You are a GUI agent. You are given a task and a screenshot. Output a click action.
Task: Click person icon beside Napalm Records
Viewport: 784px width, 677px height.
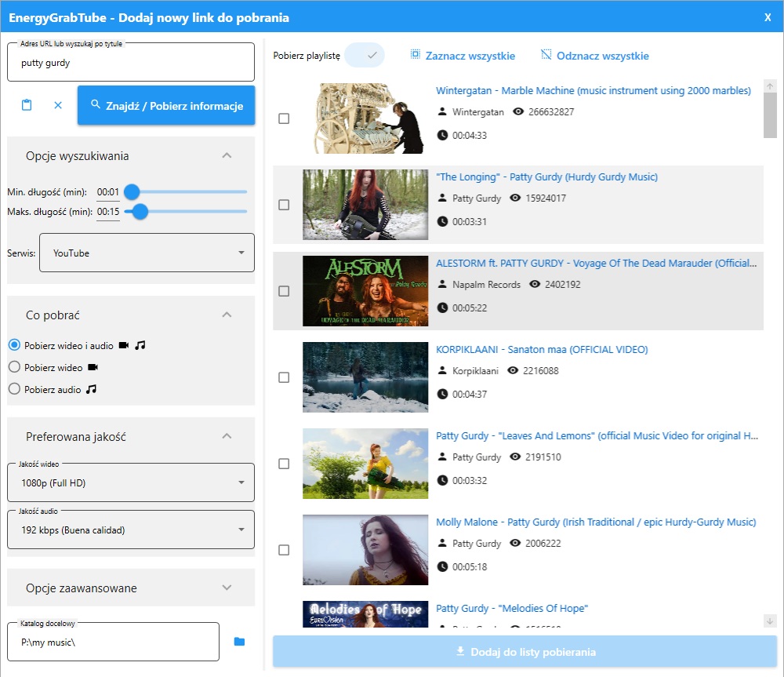tap(442, 284)
